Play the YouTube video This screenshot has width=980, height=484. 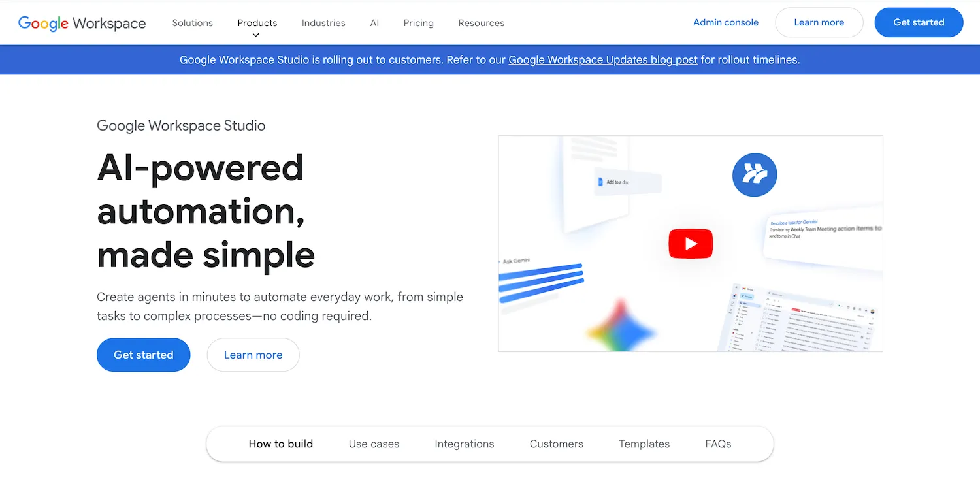(690, 244)
